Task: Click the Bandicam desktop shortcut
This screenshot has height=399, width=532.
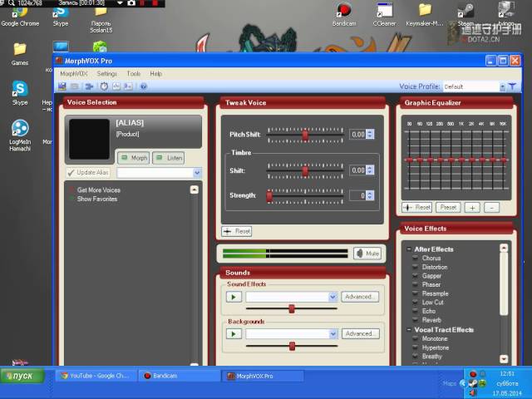Action: [342, 12]
